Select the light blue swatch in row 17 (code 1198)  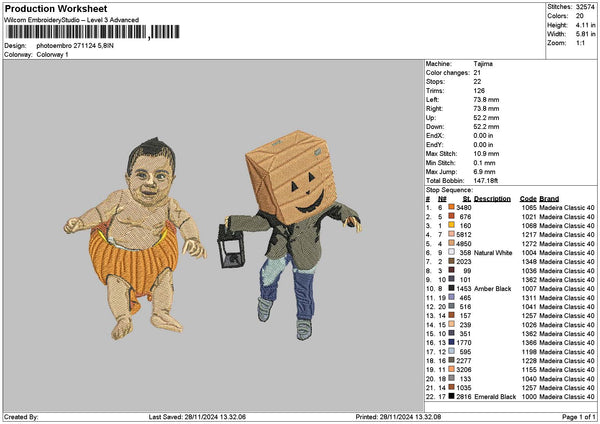coord(452,352)
